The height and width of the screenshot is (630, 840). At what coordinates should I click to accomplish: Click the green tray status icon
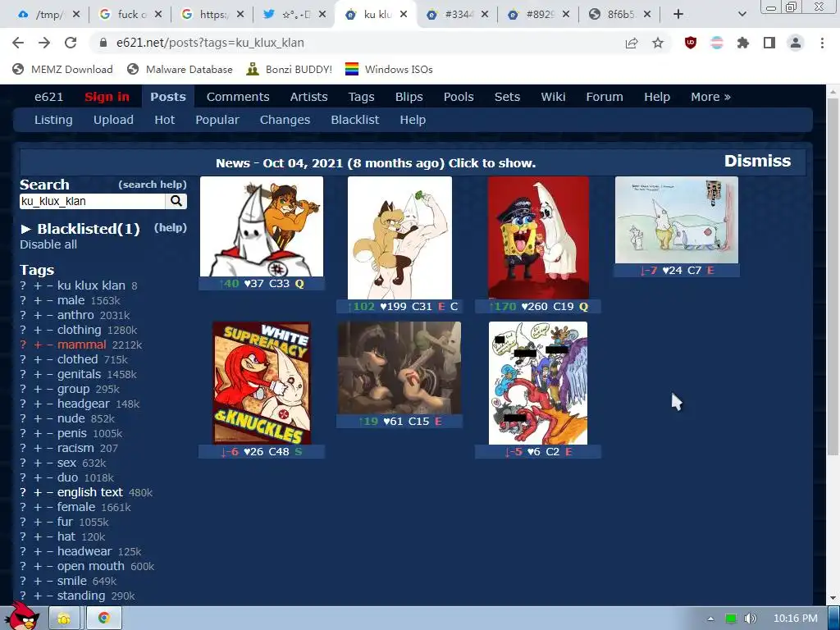[x=731, y=619]
